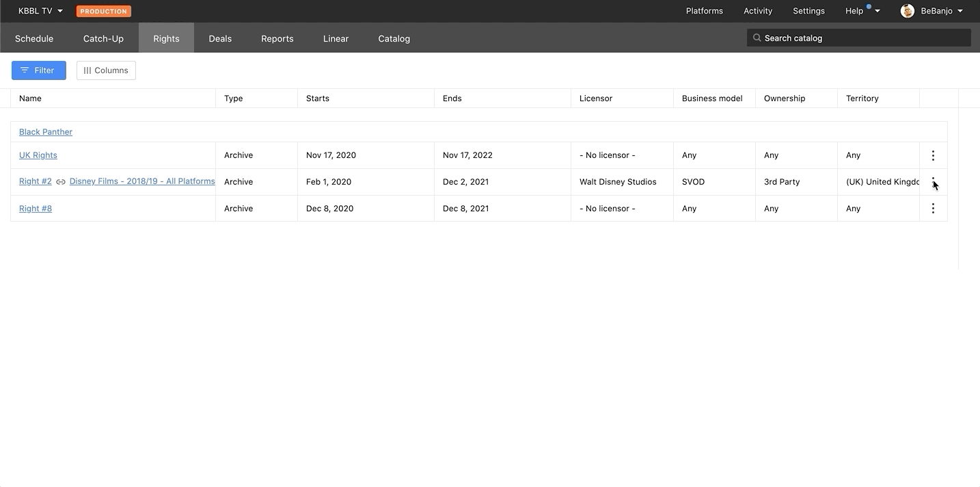The height and width of the screenshot is (487, 980).
Task: Expand the Help menu
Action: coord(862,11)
